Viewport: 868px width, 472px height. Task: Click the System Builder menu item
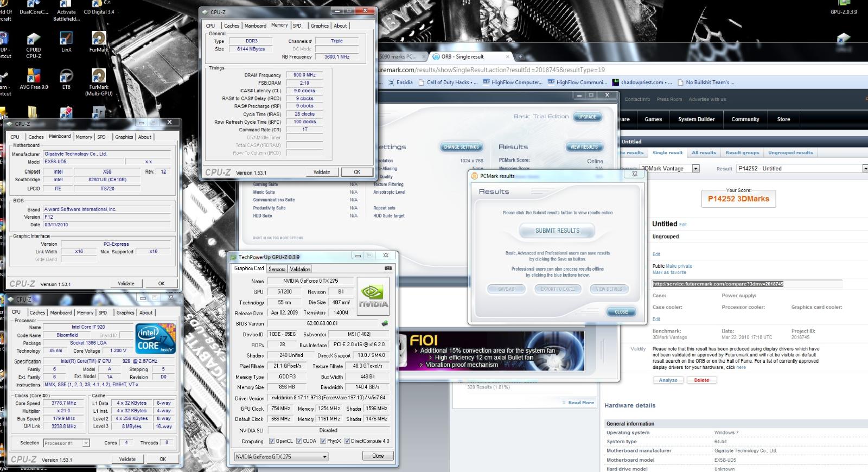(697, 119)
